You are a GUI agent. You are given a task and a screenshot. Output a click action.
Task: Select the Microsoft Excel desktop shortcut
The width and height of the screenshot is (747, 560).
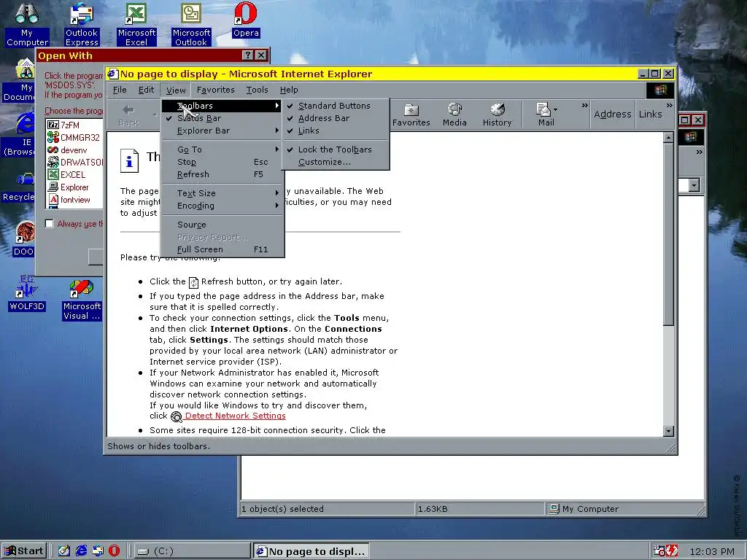[136, 24]
